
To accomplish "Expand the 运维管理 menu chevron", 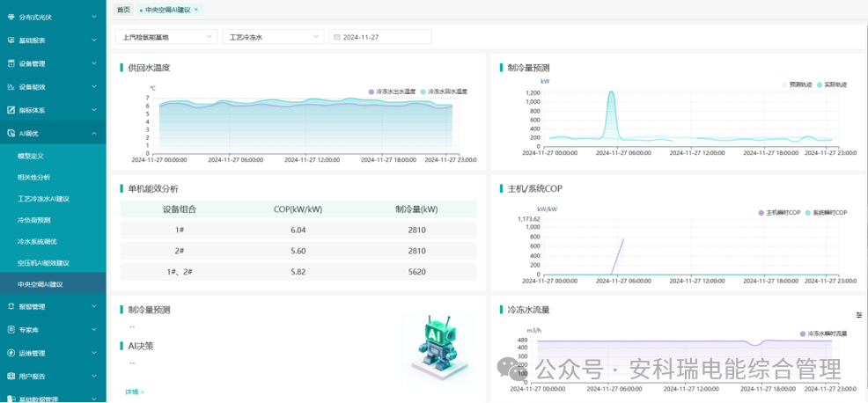I will pos(94,353).
